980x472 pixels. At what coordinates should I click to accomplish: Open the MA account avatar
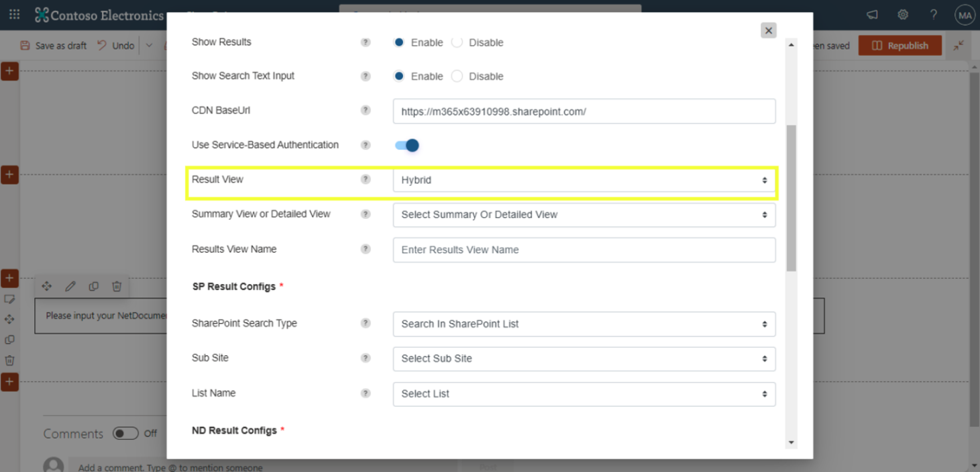point(965,15)
